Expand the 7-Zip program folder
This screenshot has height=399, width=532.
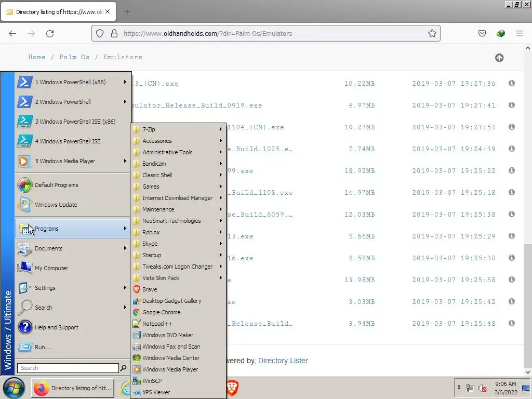click(178, 129)
